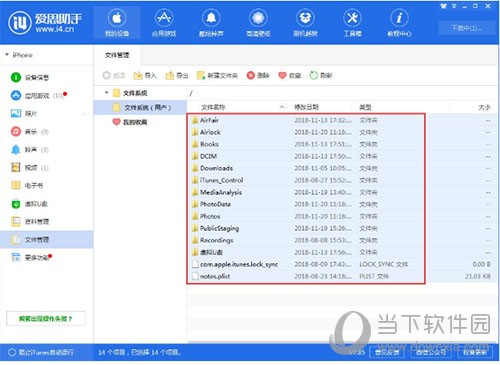Select File System root tree item

[x=135, y=93]
